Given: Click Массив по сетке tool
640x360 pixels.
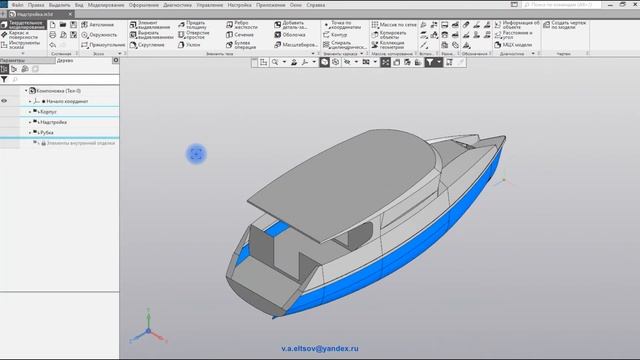Looking at the screenshot, I should 393,25.
